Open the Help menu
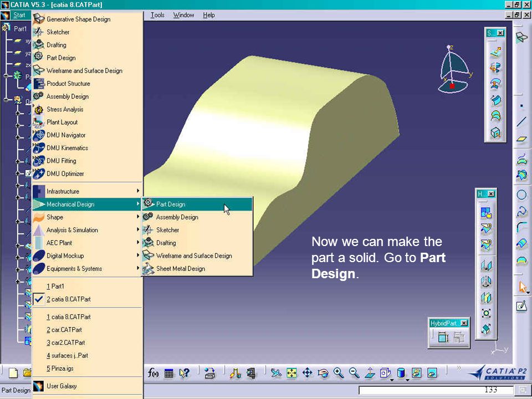 (x=209, y=15)
